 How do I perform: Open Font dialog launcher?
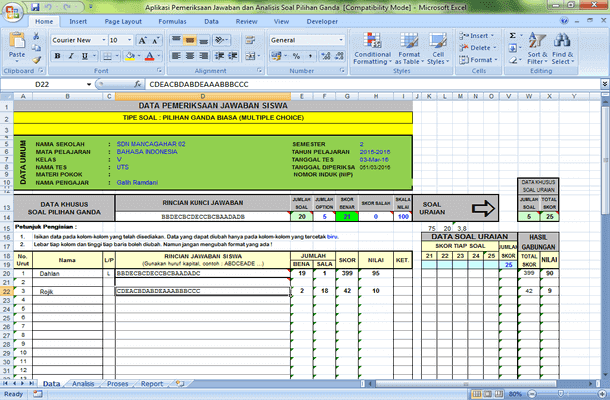(159, 70)
